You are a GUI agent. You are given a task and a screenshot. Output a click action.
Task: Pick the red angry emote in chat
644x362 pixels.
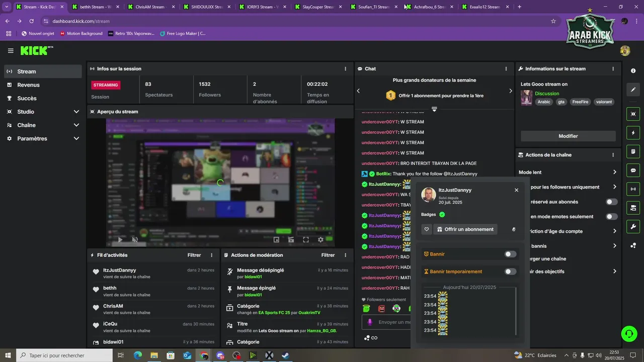(381, 309)
